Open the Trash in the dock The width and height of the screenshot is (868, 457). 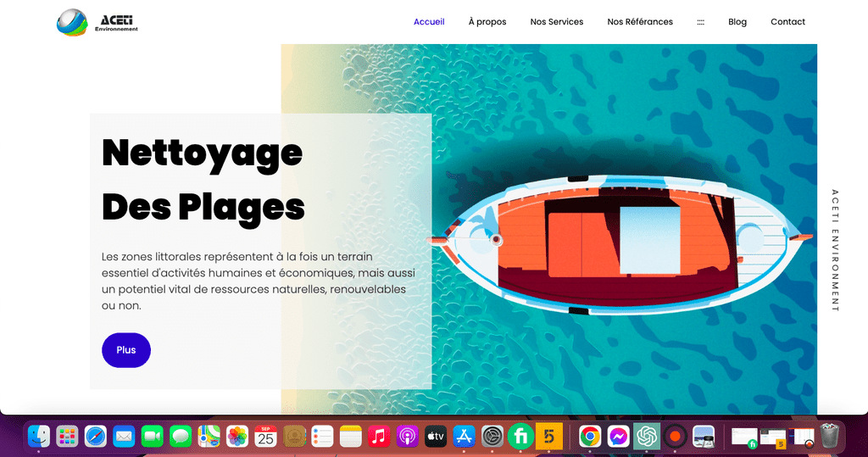829,436
